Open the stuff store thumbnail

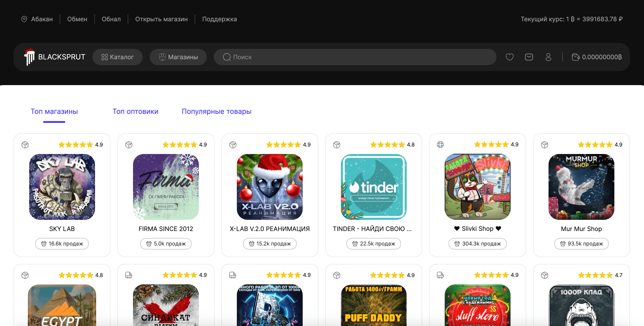(477, 305)
